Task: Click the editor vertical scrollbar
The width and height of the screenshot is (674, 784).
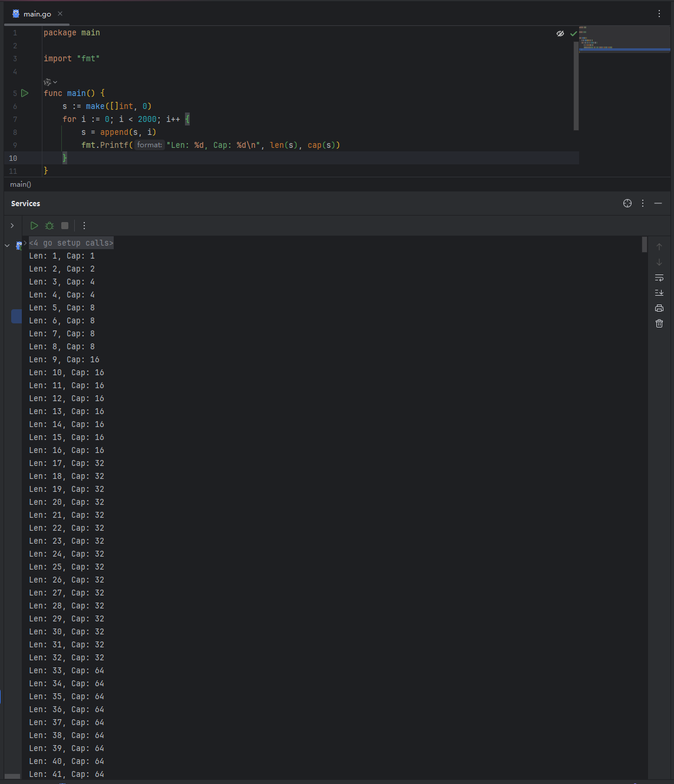Action: pyautogui.click(x=576, y=86)
